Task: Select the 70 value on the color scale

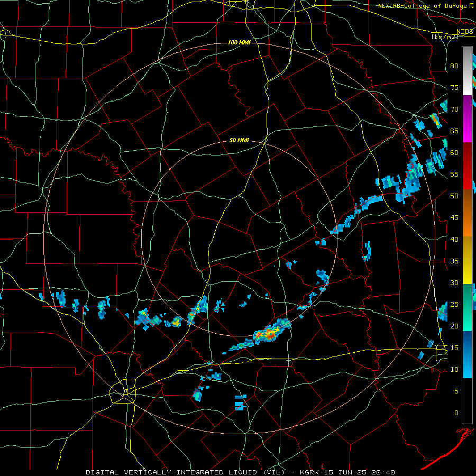Action: click(454, 109)
